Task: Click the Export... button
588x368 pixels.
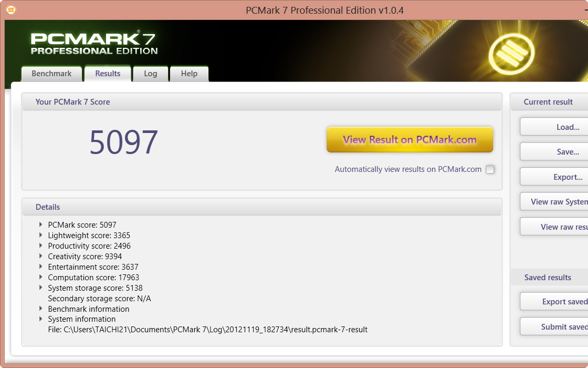Action: [x=554, y=177]
